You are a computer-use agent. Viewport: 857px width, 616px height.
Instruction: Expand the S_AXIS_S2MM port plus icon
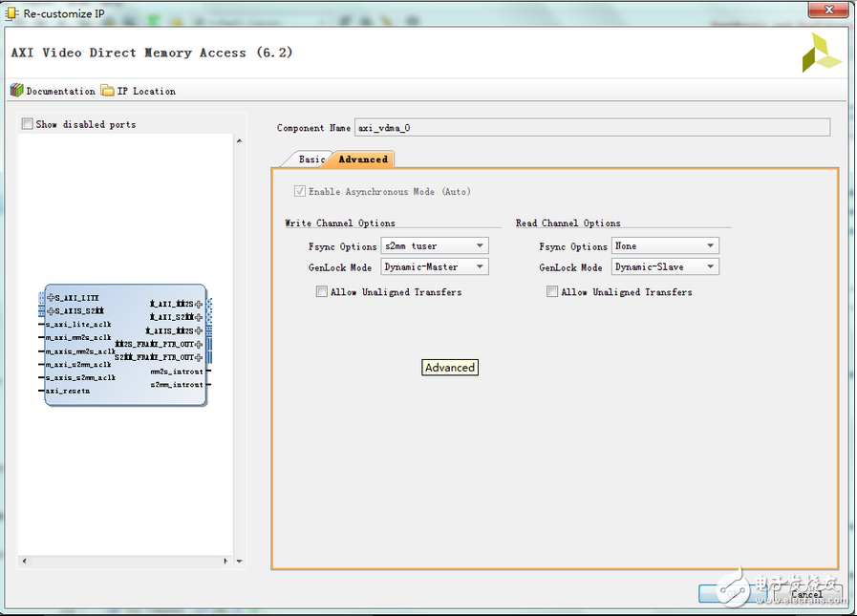click(51, 310)
